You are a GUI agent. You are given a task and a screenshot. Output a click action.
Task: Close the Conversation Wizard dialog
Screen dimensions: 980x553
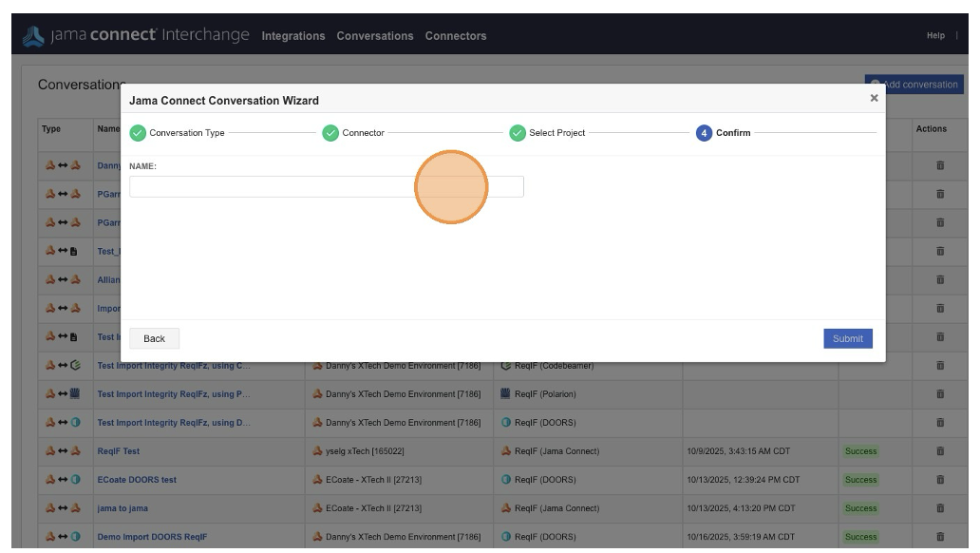coord(874,98)
